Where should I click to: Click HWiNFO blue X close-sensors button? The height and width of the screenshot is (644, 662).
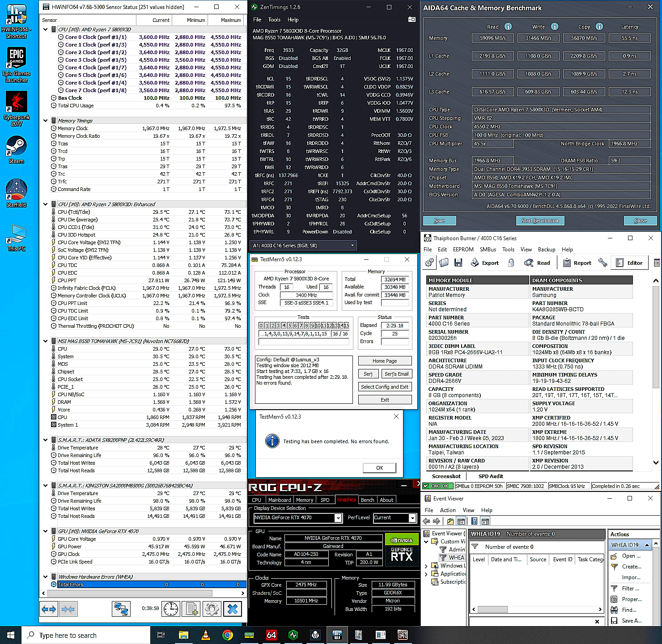(x=233, y=609)
